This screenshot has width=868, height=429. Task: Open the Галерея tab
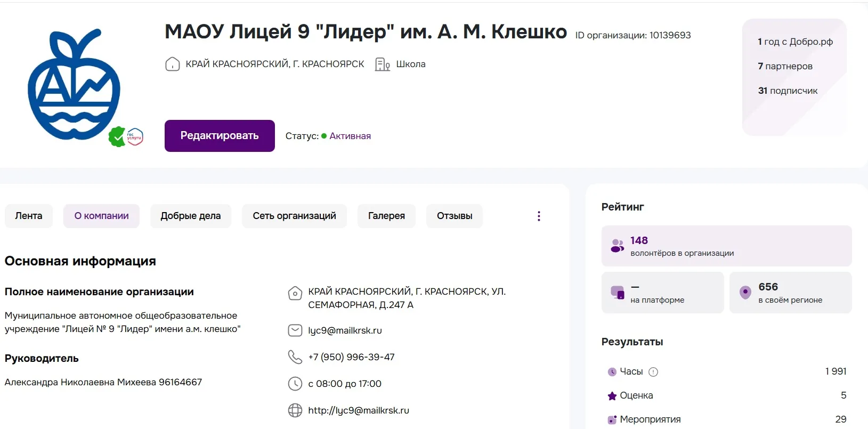[386, 216]
